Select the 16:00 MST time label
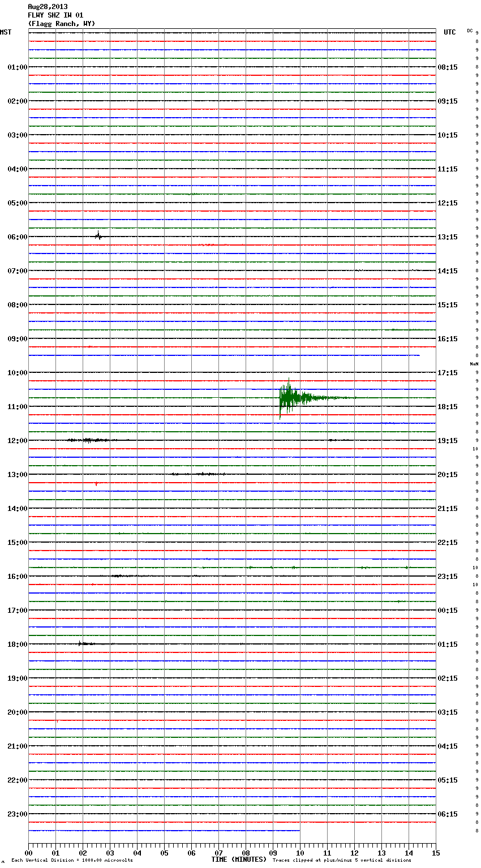The width and height of the screenshot is (481, 868). pos(17,577)
